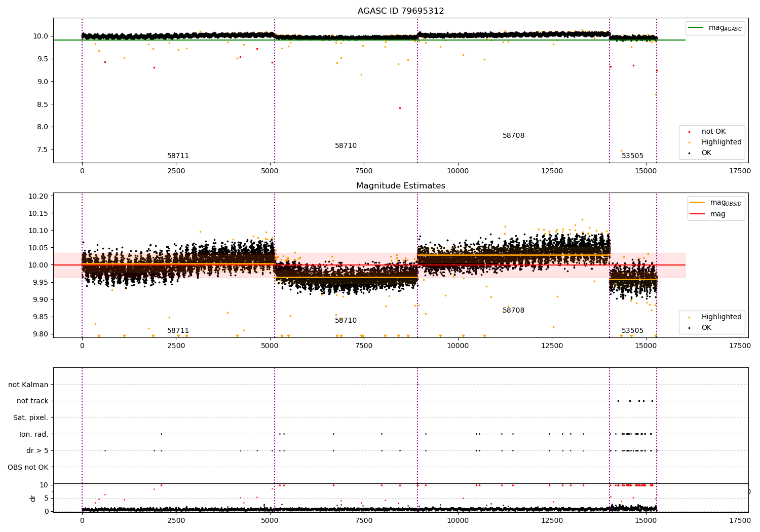Click the 'Sat. pixel.' axis label
Viewport: 760px width, 532px height.
[30, 418]
